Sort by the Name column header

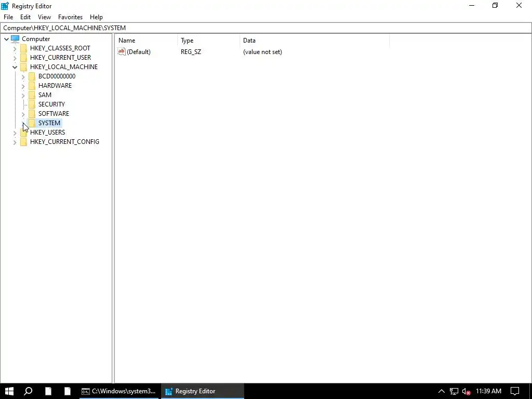146,41
